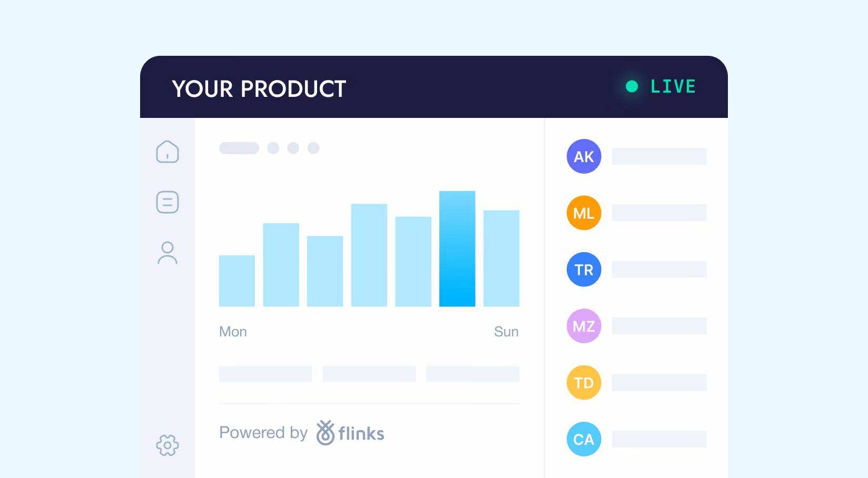Select the ML orange avatar
Image resolution: width=868 pixels, height=478 pixels.
pos(584,213)
